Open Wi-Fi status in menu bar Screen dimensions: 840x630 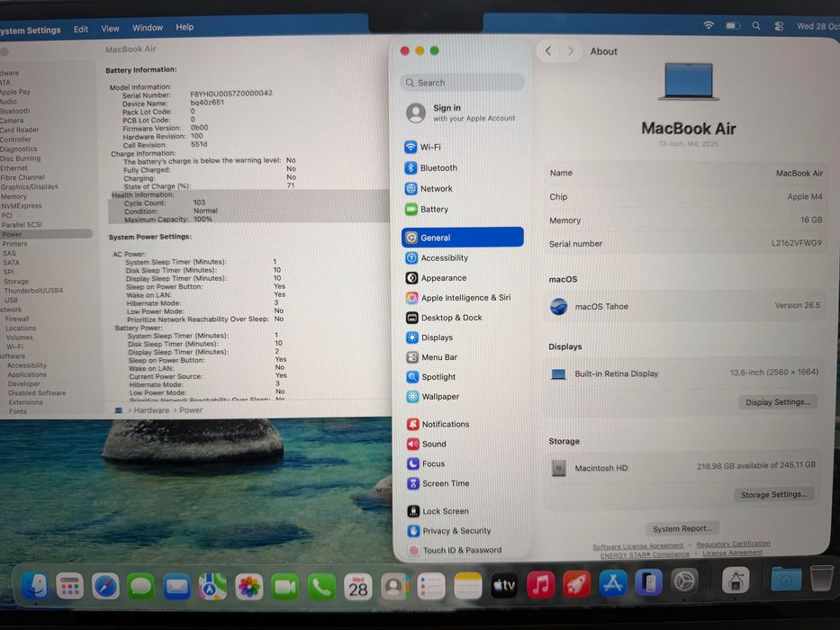(x=709, y=25)
